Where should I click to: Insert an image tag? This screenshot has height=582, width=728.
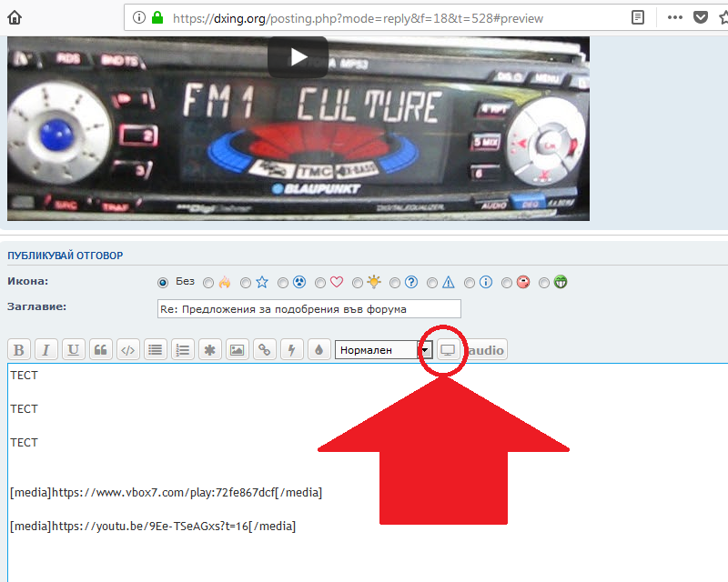click(x=238, y=349)
